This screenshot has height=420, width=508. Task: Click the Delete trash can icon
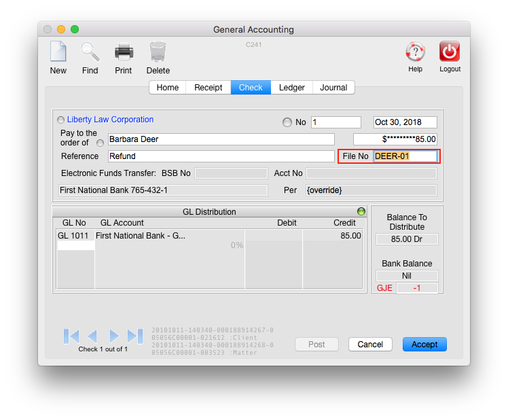[158, 52]
